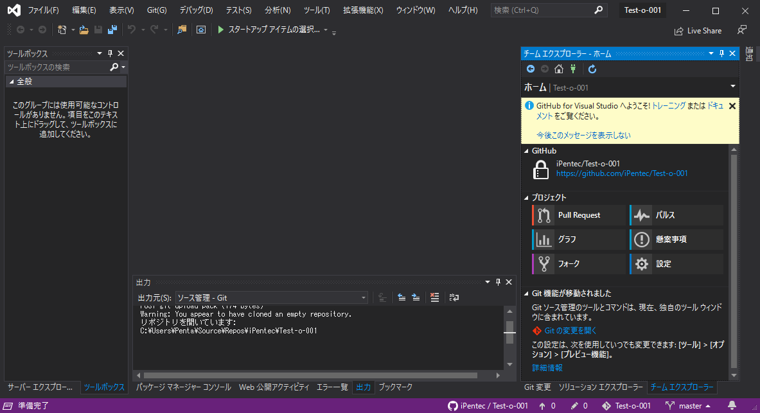Click the camera snapshot toolbar icon

tap(201, 30)
